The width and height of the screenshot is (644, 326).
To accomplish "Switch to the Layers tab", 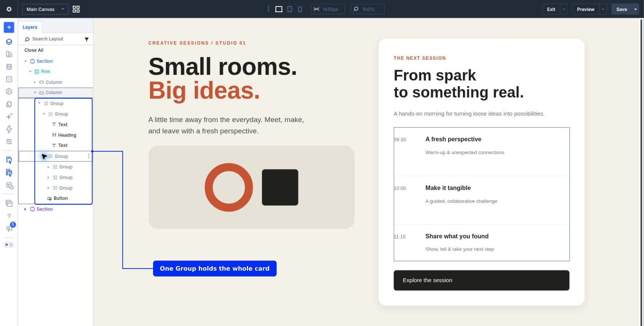I will (x=30, y=27).
